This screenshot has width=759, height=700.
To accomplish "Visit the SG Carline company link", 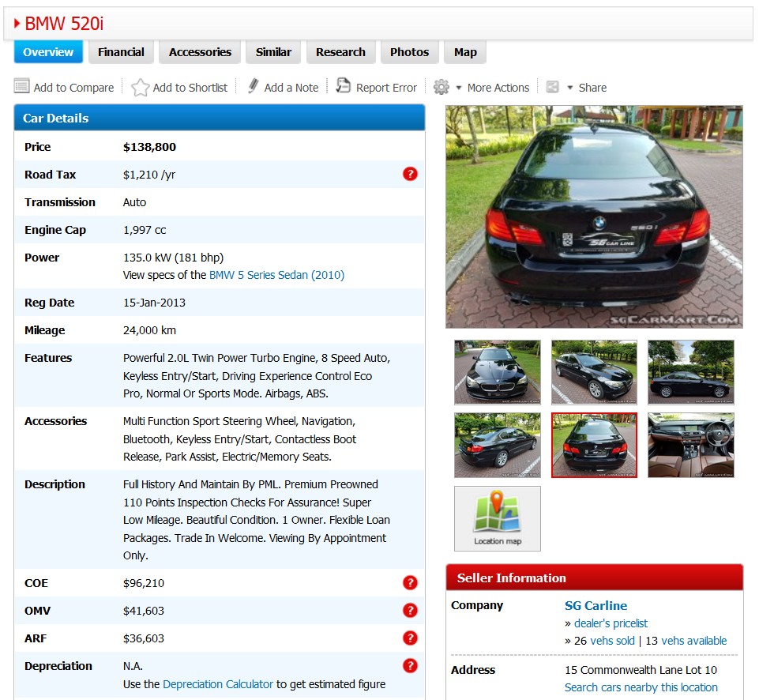I will [596, 606].
